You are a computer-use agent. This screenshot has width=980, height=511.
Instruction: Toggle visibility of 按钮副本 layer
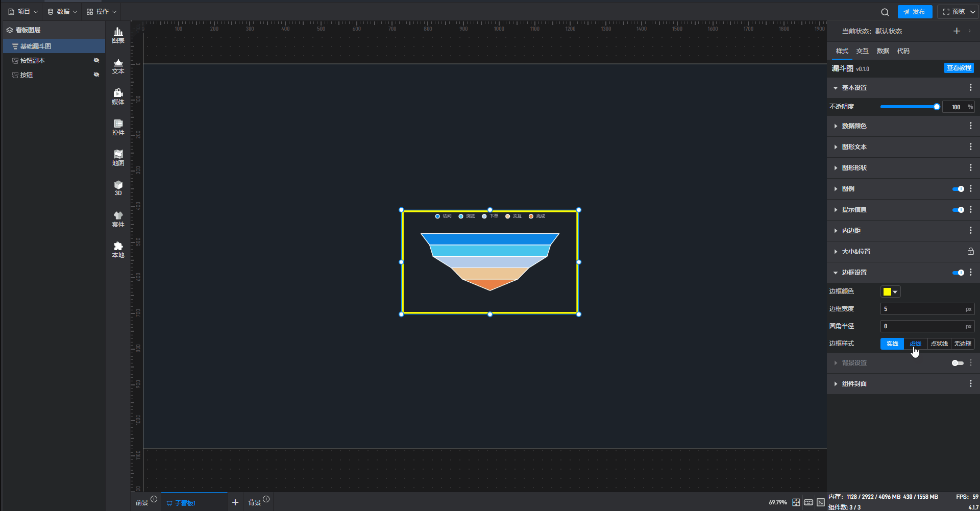coord(96,60)
